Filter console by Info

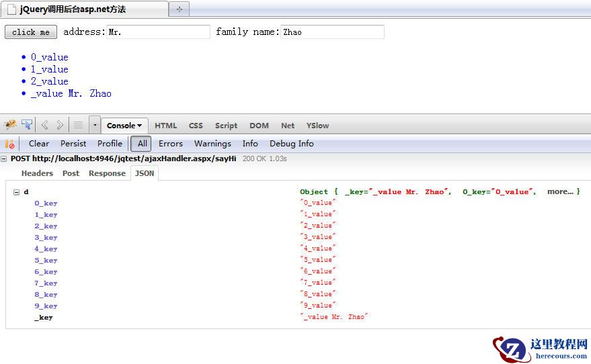pyautogui.click(x=250, y=144)
